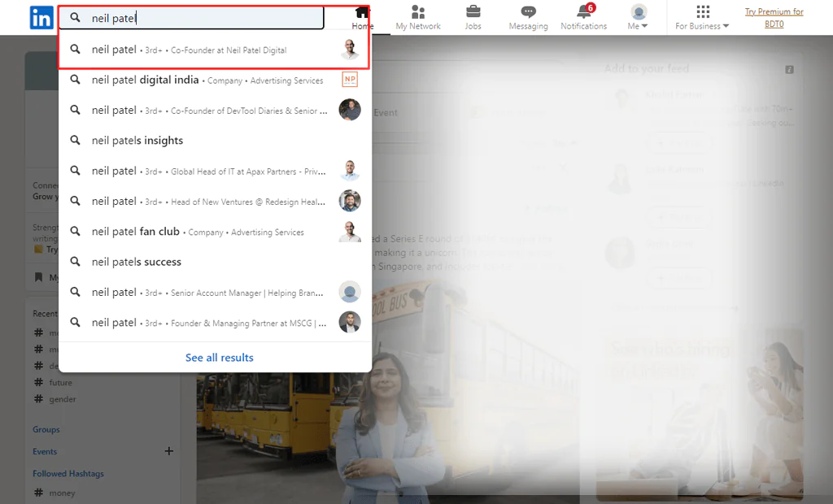
Task: Click avatar of neil patel at Neil Patel Digital
Action: pos(350,50)
